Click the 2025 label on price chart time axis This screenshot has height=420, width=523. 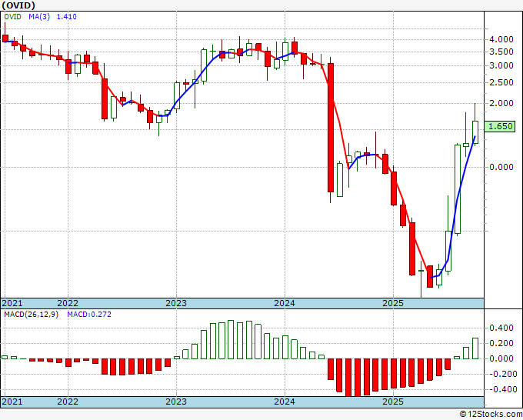click(393, 303)
